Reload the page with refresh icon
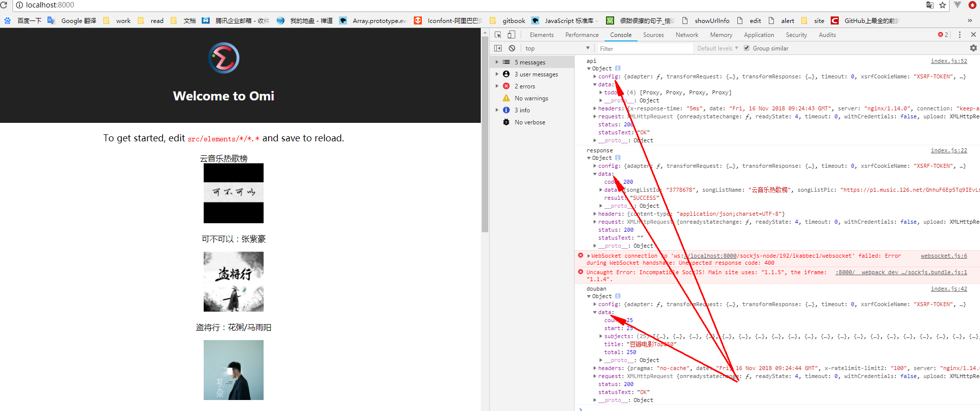This screenshot has height=411, width=980. (x=4, y=5)
